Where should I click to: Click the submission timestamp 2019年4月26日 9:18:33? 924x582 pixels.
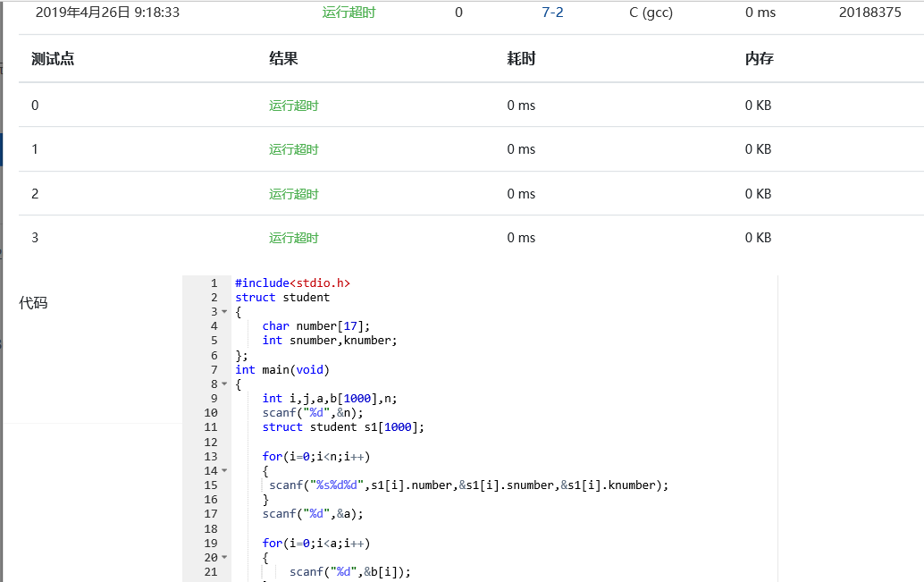(107, 13)
